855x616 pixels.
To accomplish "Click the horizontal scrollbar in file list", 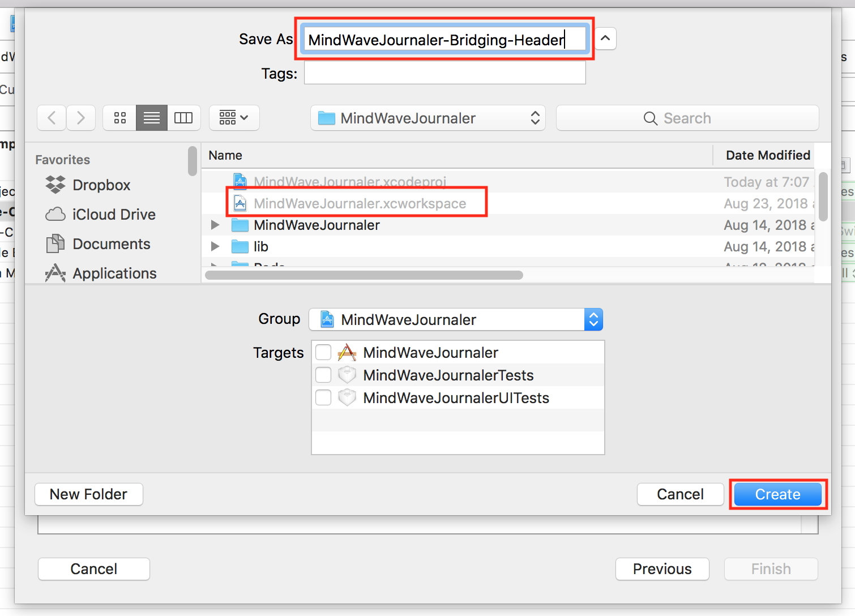I will coord(364,275).
